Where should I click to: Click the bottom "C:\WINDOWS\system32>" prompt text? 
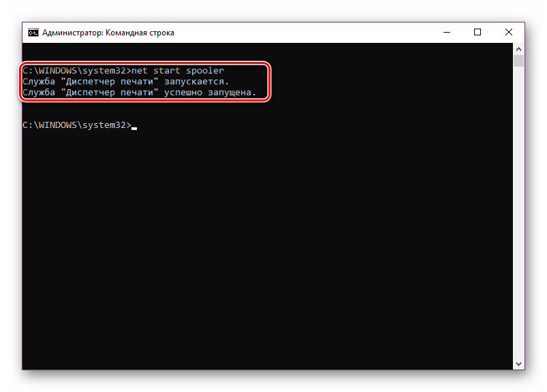[76, 125]
